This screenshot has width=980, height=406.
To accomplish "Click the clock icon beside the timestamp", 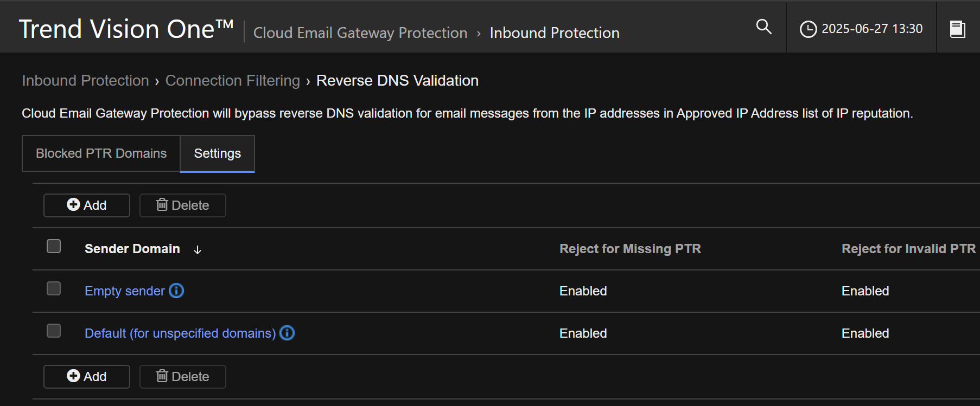I will pyautogui.click(x=808, y=29).
